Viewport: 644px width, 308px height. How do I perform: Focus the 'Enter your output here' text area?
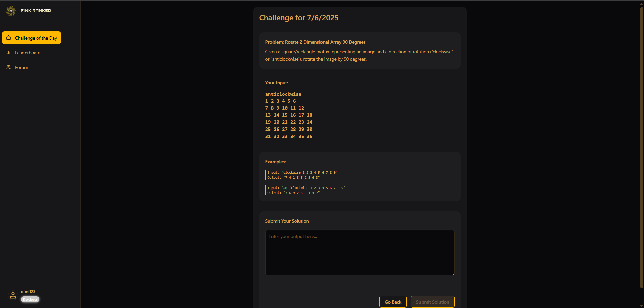pyautogui.click(x=360, y=253)
